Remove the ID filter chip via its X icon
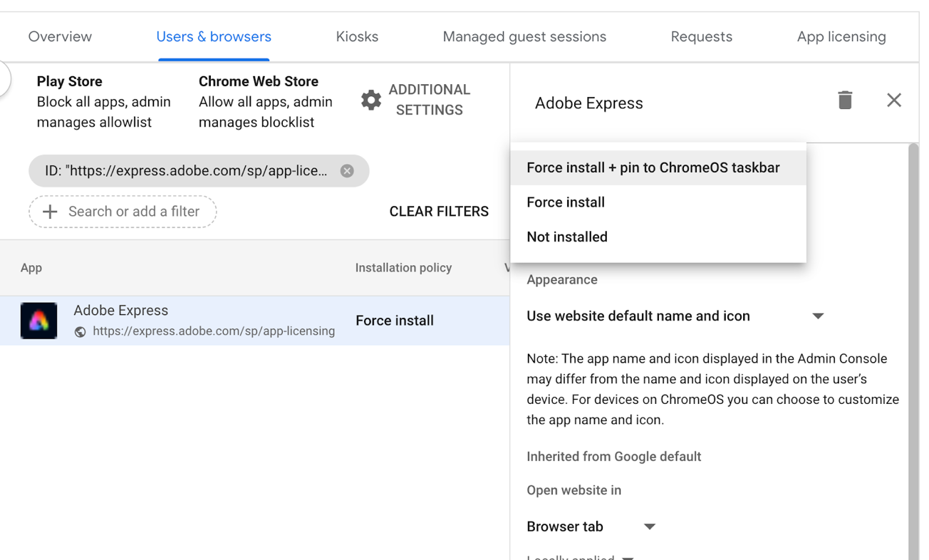The image size is (929, 560). point(347,170)
